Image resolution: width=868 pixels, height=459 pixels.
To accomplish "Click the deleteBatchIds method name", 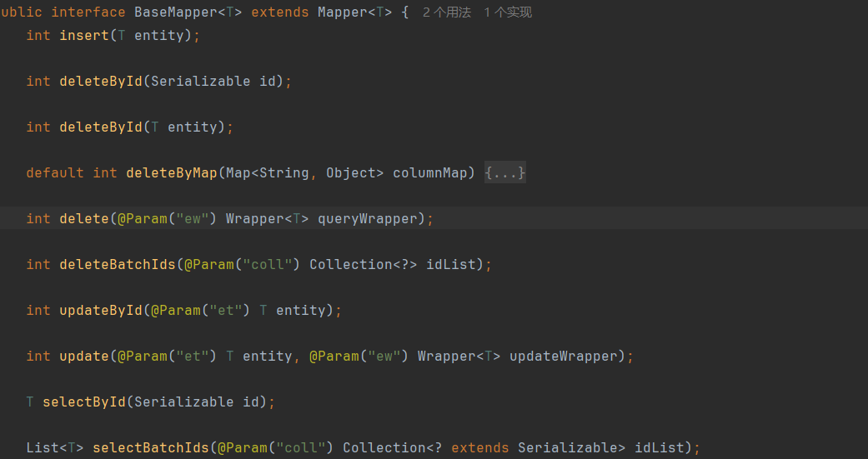I will point(118,265).
